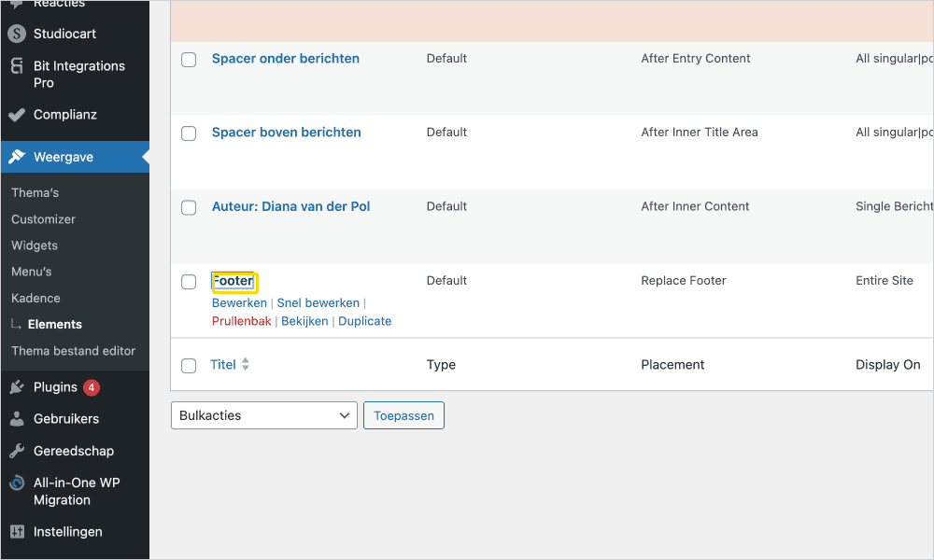Click the After Entry Content cell
934x560 pixels.
pos(696,58)
